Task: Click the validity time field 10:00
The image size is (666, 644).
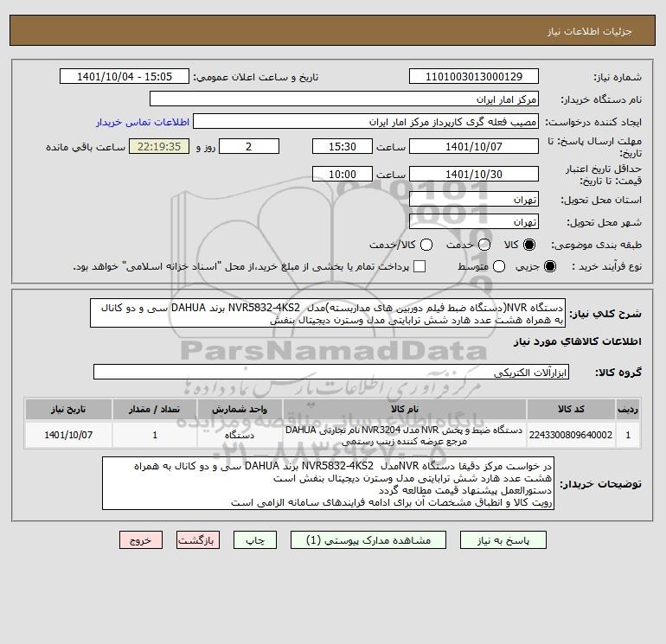Action: coord(343,174)
